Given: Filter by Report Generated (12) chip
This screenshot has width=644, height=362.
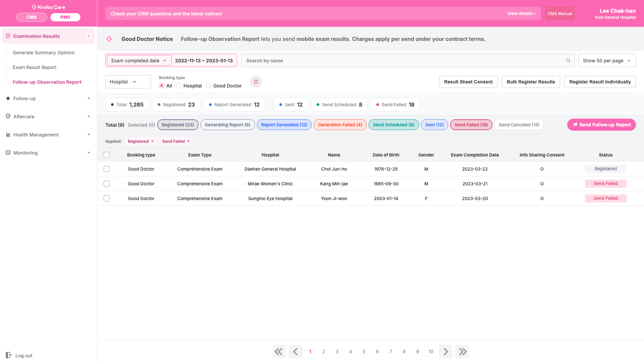Looking at the screenshot, I should pos(284,125).
